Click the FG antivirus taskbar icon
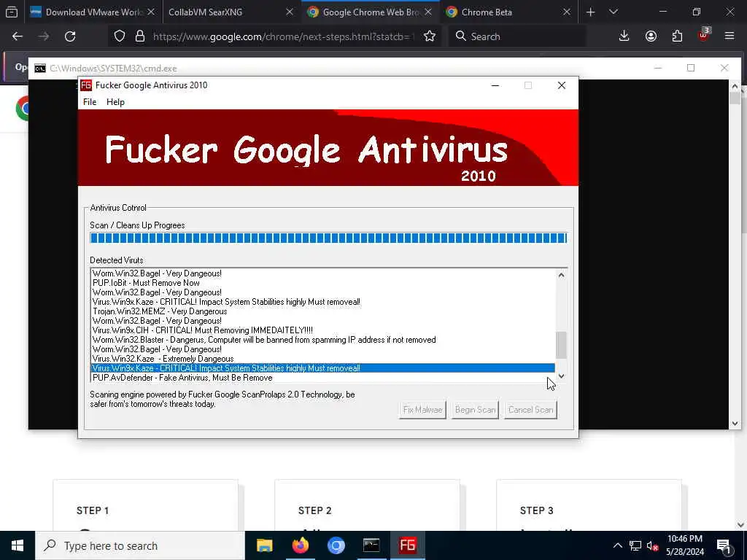The height and width of the screenshot is (560, 747). (407, 545)
